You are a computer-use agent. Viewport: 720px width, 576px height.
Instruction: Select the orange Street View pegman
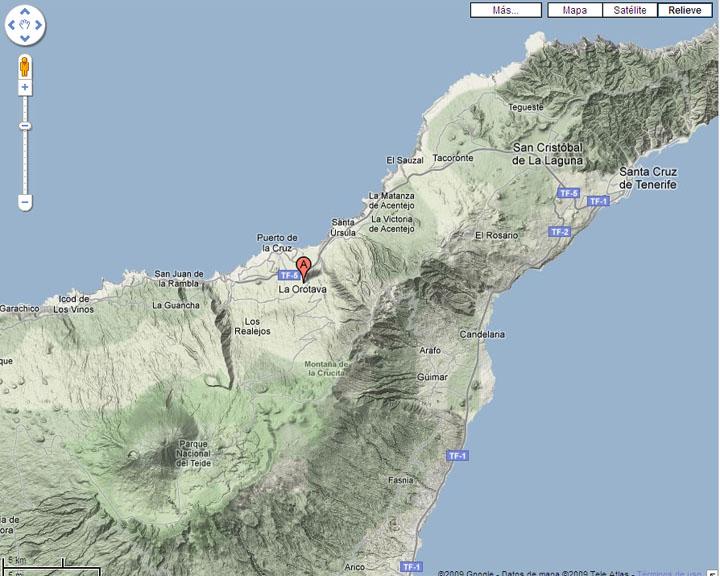[x=25, y=67]
